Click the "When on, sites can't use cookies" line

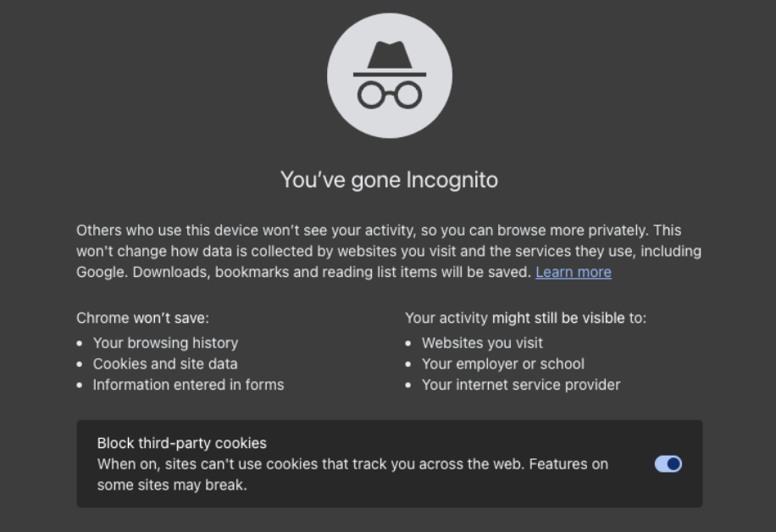tap(352, 464)
